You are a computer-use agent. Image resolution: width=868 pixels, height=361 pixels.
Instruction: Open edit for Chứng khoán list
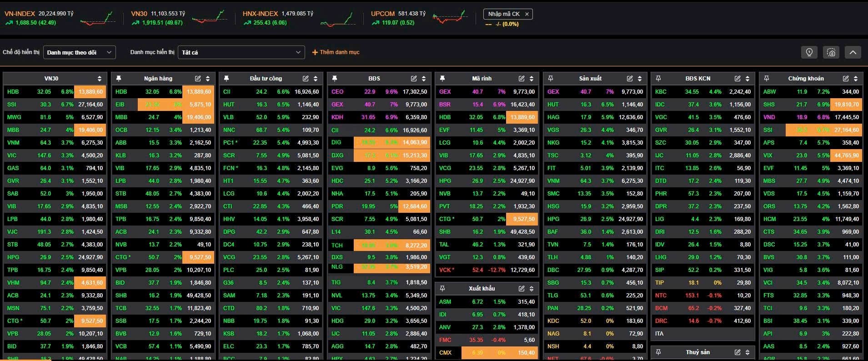pyautogui.click(x=846, y=79)
